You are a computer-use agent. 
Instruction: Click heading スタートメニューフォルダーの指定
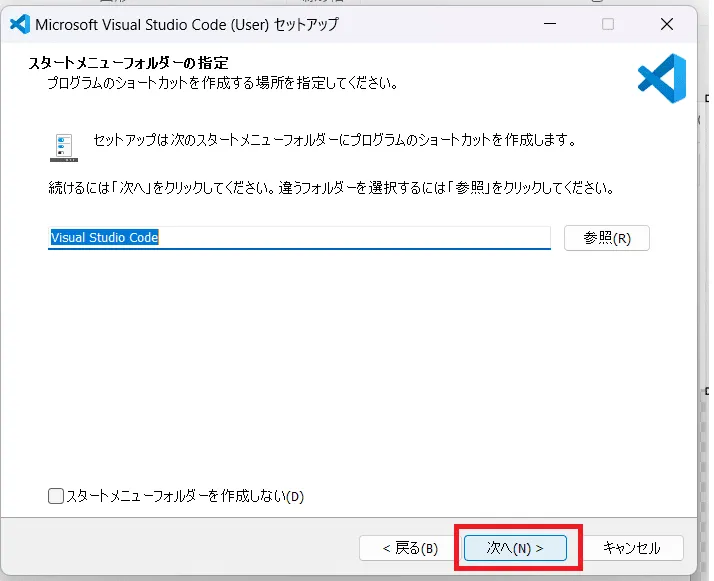[128, 63]
